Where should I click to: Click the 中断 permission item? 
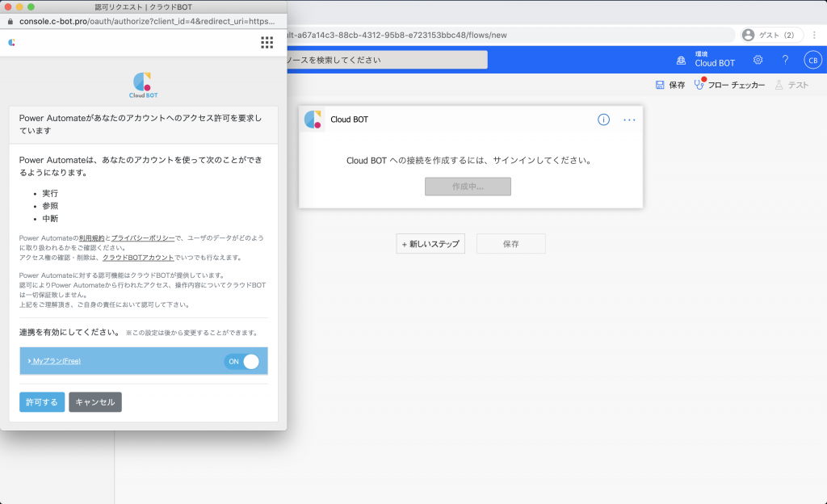coord(50,219)
